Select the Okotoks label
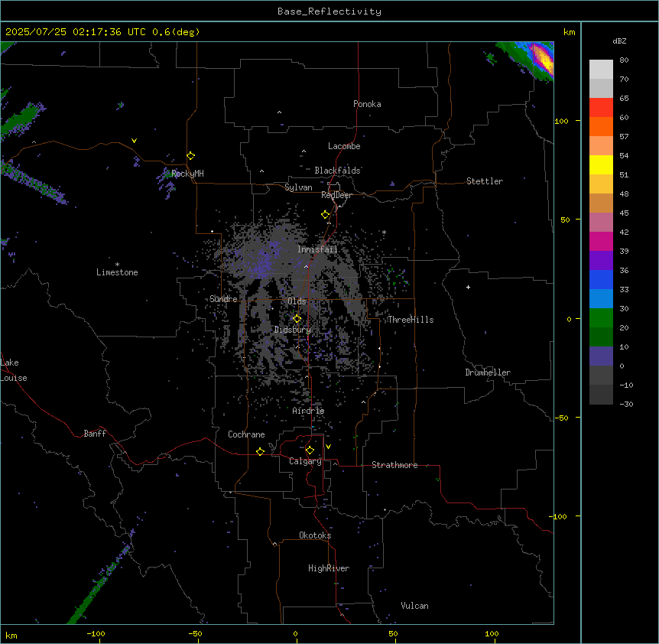 315,535
